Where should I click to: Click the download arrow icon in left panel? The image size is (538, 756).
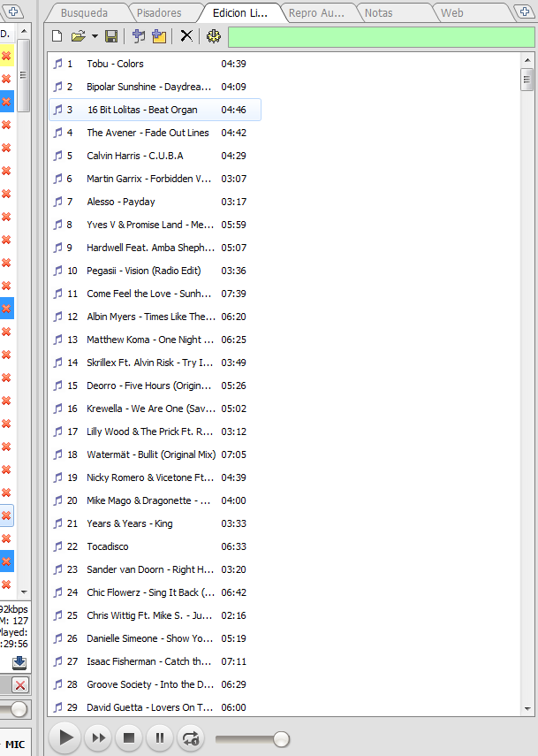[x=19, y=662]
